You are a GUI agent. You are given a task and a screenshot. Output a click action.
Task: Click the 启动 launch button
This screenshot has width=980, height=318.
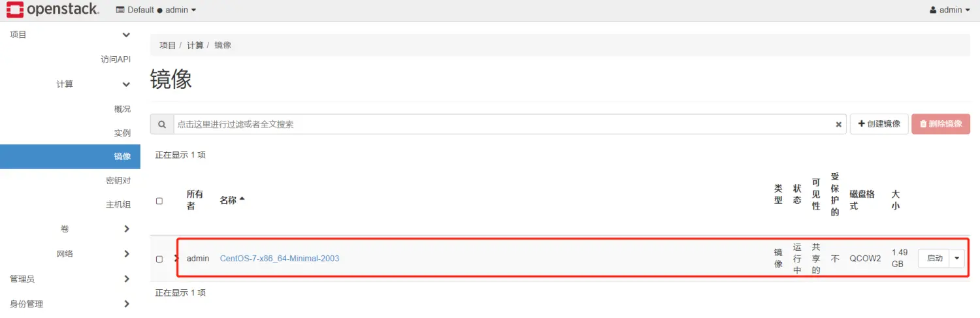point(934,258)
